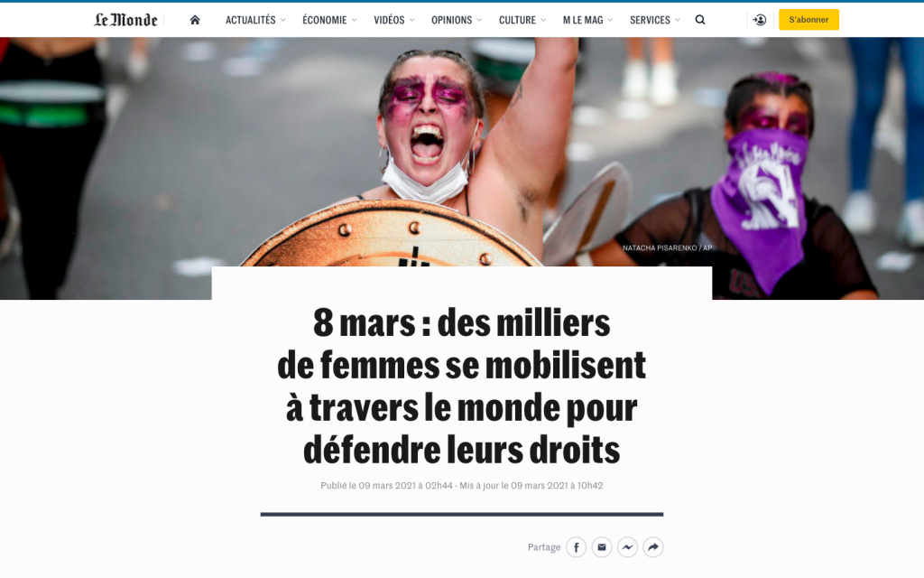Click the Le Monde logo
Image resolution: width=924 pixels, height=578 pixels.
point(126,20)
